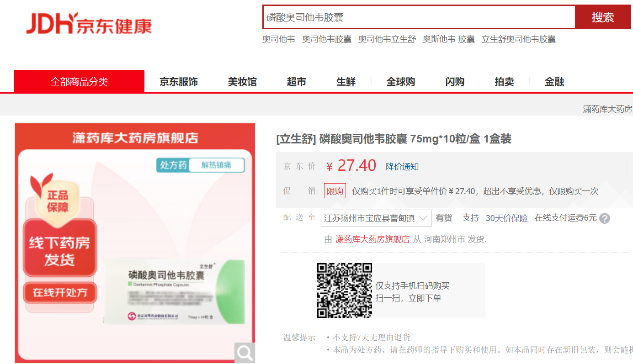Screen dimensions: 633x364
Task: Click the 降价通知 price alert link
Action: (402, 167)
